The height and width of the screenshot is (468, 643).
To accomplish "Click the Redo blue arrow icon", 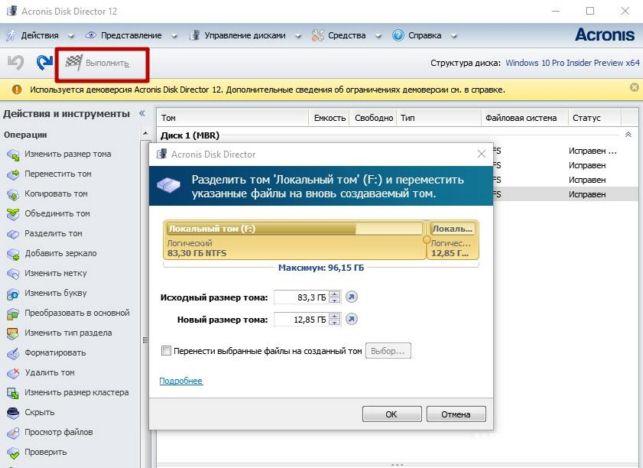I will (44, 62).
